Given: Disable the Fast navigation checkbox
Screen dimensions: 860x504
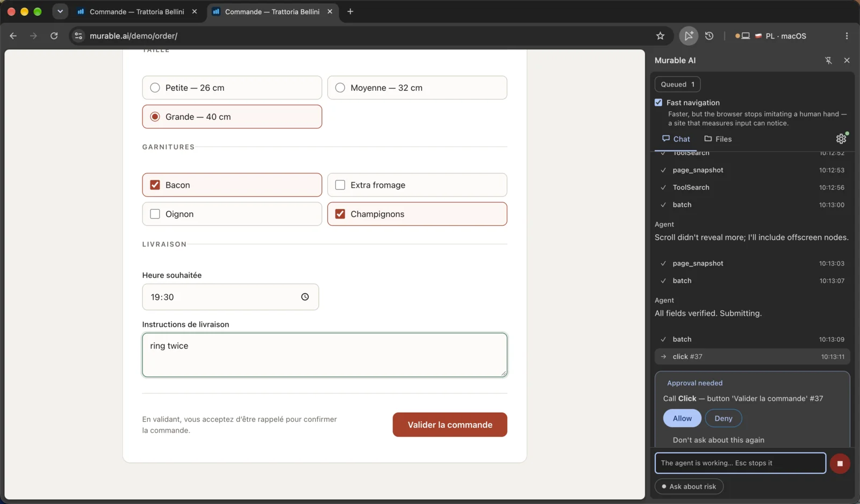Looking at the screenshot, I should tap(658, 103).
